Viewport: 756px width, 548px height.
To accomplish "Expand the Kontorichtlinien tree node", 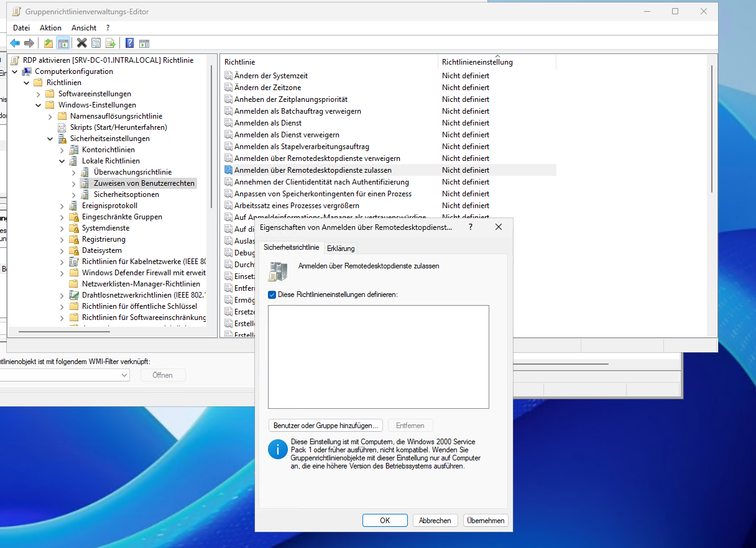I will (x=62, y=150).
